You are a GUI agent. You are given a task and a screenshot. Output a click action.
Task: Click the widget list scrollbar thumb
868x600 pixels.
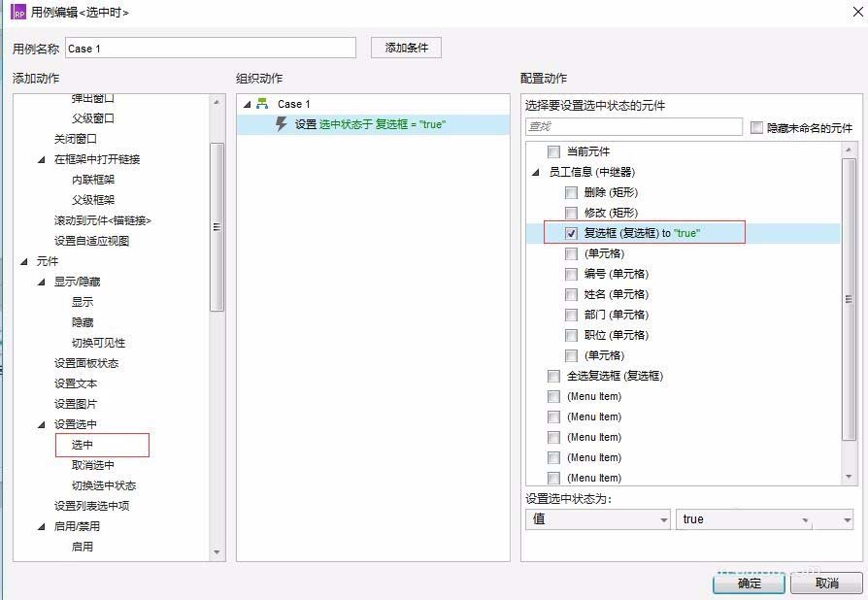point(849,299)
